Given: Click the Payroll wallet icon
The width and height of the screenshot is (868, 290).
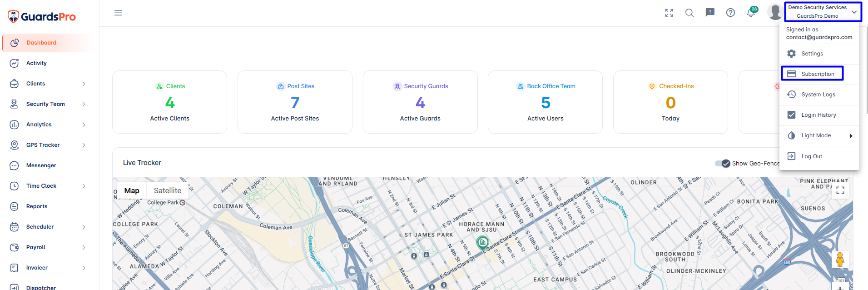Looking at the screenshot, I should pos(15,247).
